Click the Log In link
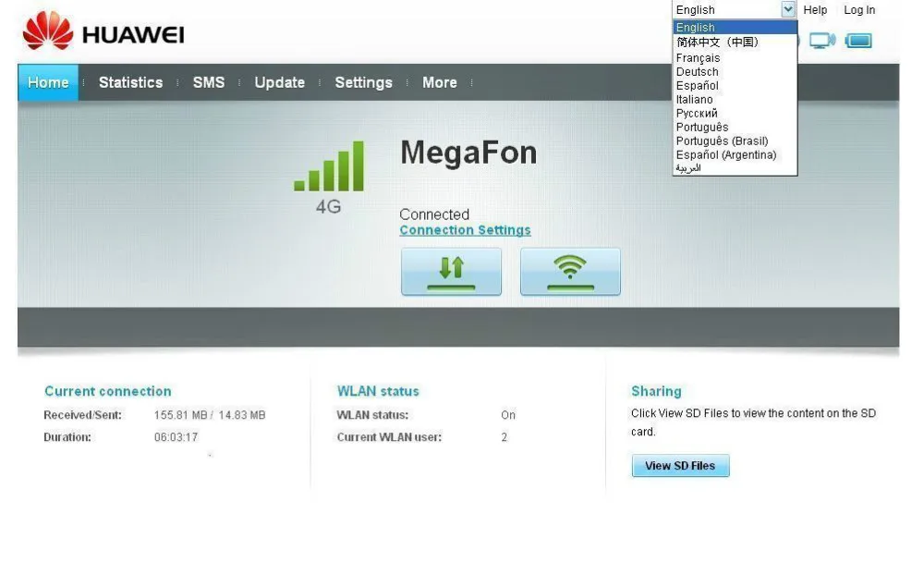 858,10
